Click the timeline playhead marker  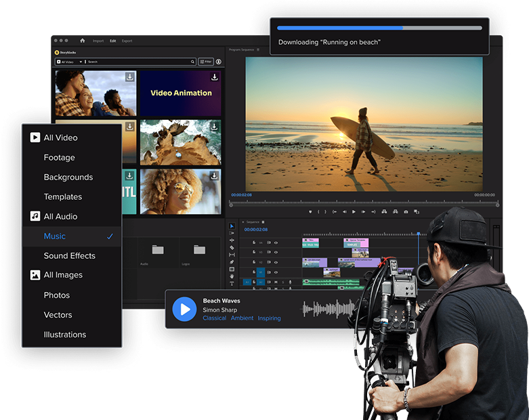pos(418,234)
